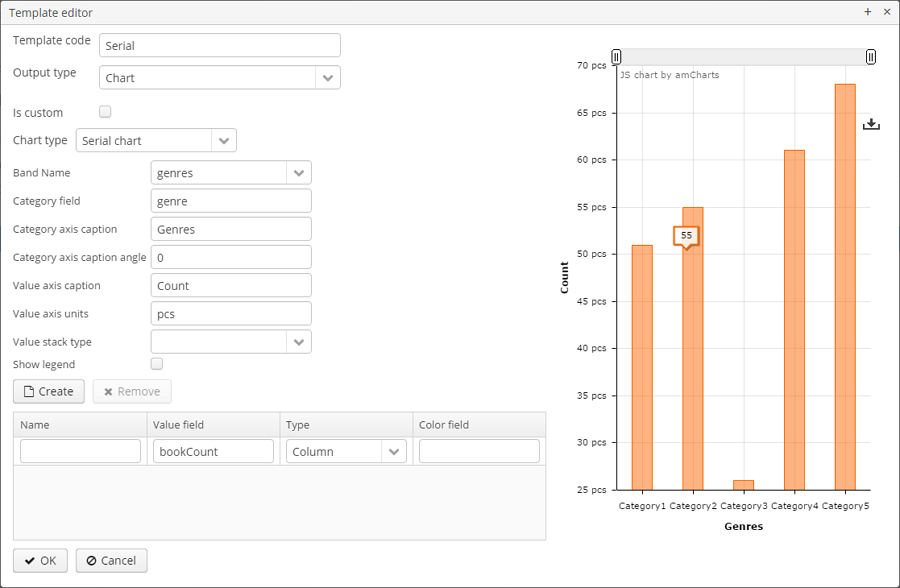Click the JS chart by amCharts link
Image resolution: width=900 pixels, height=588 pixels.
669,75
